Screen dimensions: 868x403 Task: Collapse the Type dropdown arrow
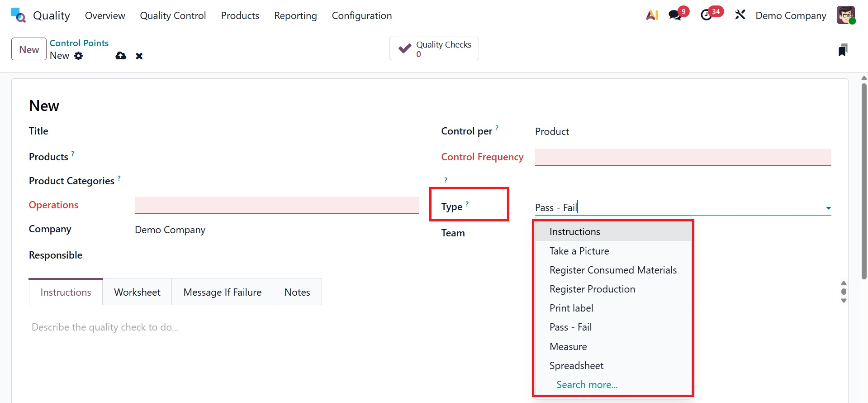pyautogui.click(x=828, y=208)
